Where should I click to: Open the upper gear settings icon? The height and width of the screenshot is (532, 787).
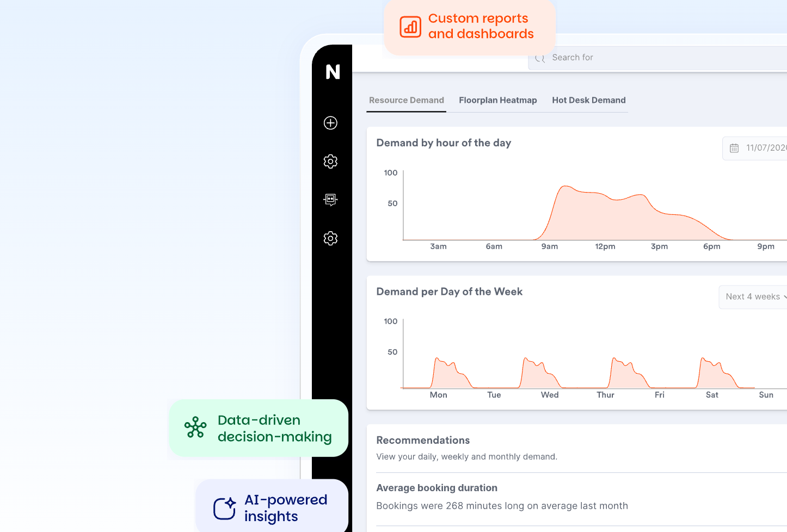[330, 162]
